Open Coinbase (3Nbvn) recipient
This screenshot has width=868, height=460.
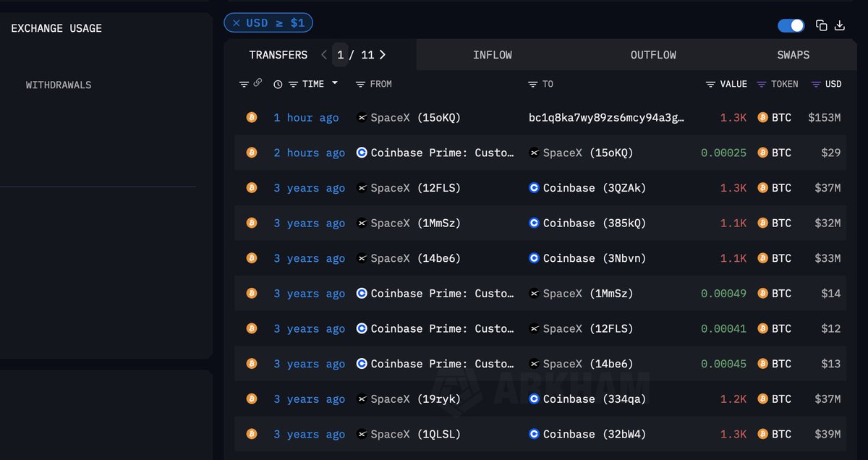[595, 258]
